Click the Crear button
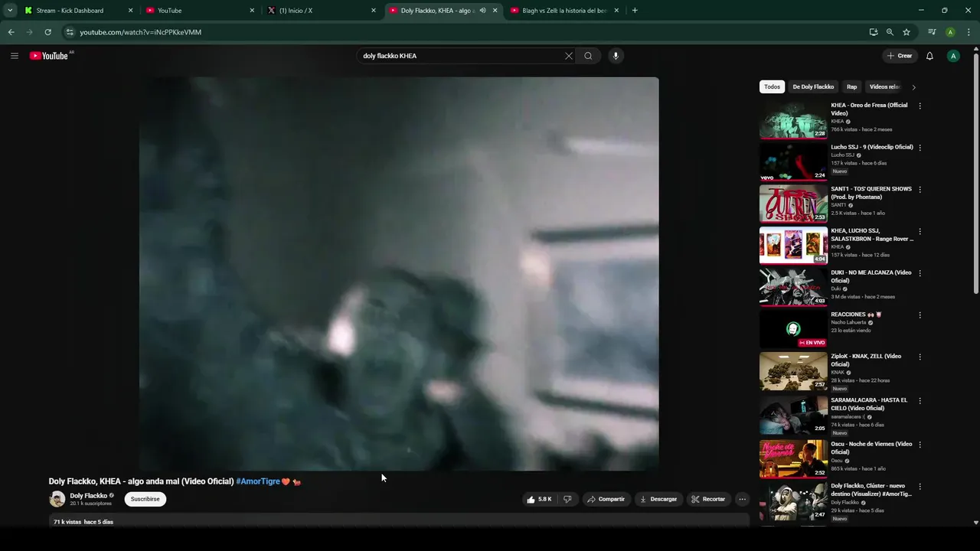Image resolution: width=980 pixels, height=551 pixels. coord(900,56)
